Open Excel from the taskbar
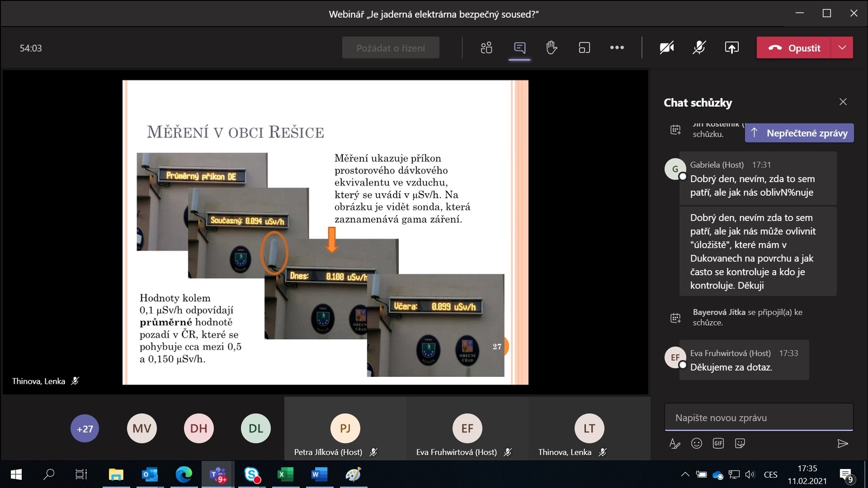The height and width of the screenshot is (488, 868). (x=284, y=475)
